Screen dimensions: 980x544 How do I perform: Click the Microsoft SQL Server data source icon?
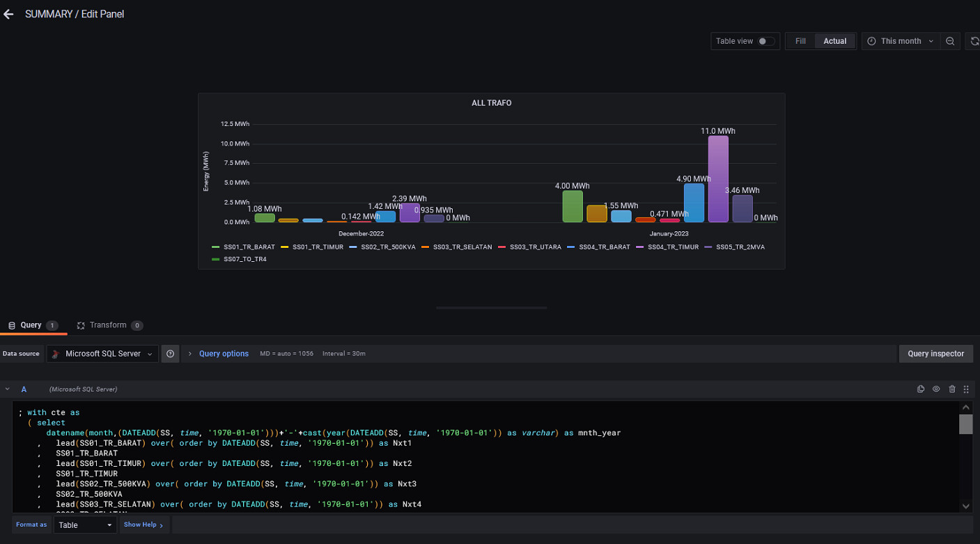point(56,353)
